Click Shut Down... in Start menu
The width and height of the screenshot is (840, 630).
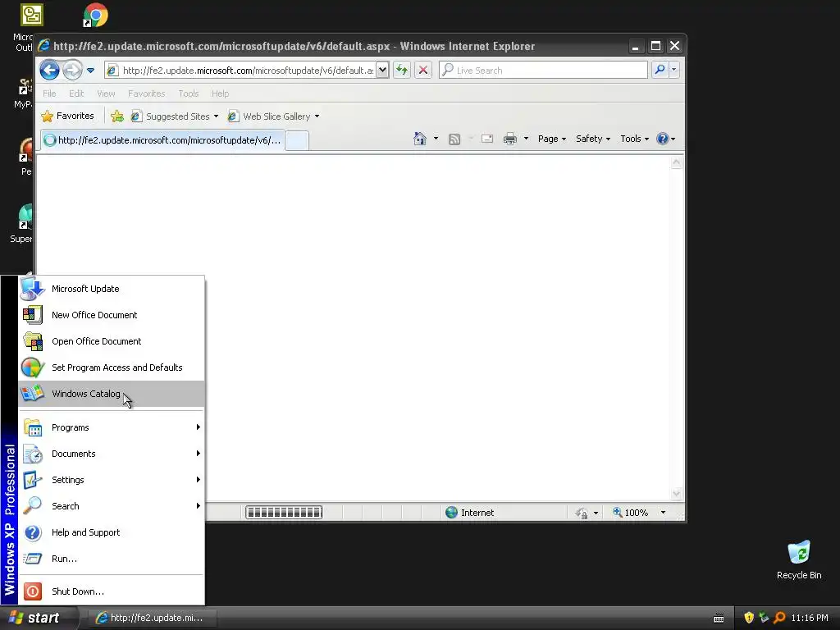click(112, 591)
